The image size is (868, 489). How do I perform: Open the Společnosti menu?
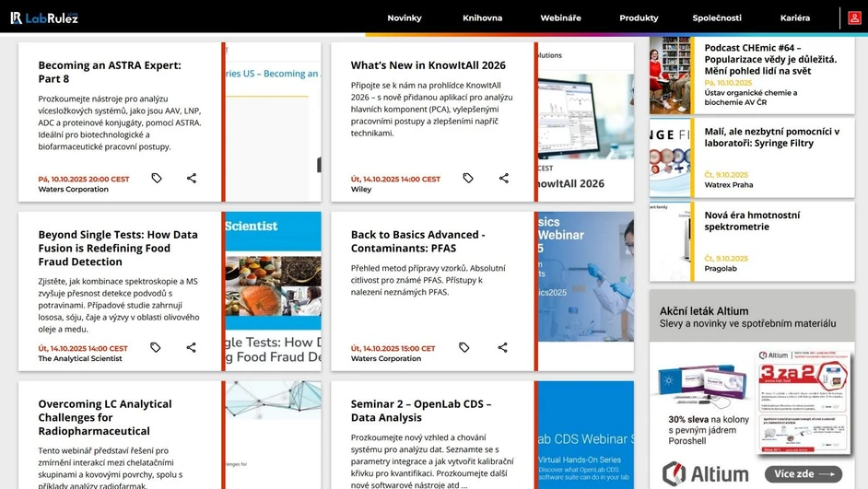click(717, 17)
